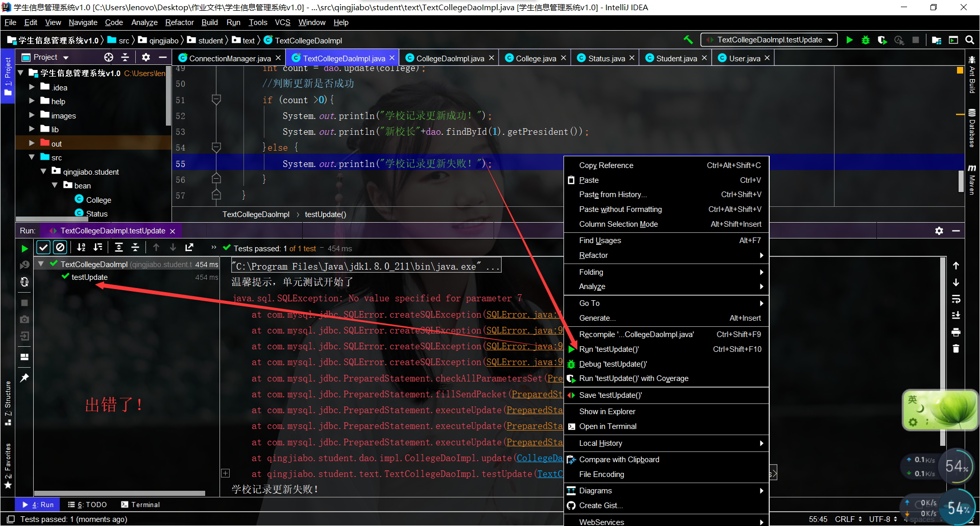Toggle Show Ignored tests button
The width and height of the screenshot is (980, 526).
(x=60, y=248)
